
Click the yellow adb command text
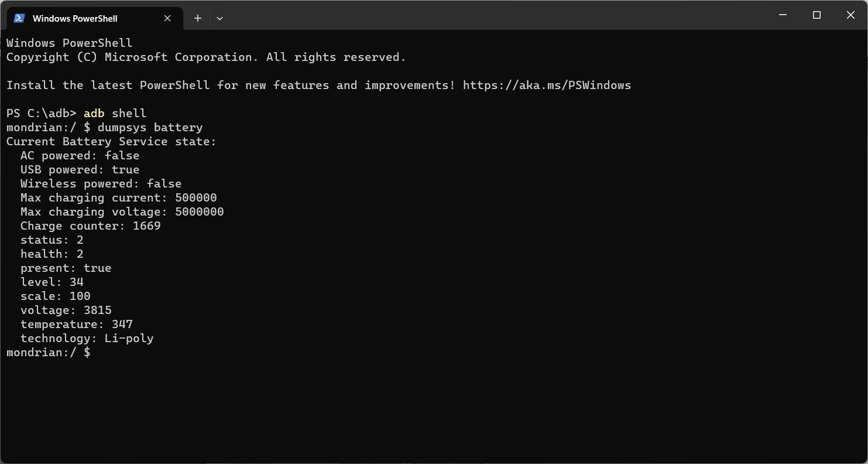click(x=94, y=113)
